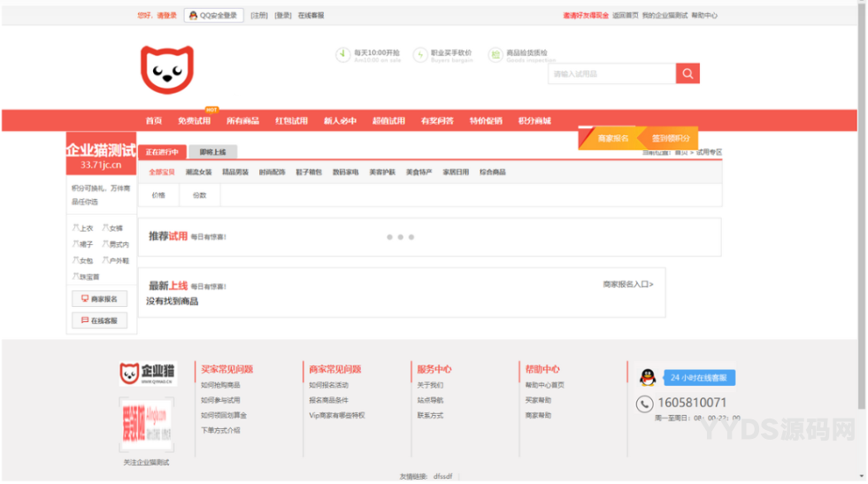Click the sidebar 在线客服 button
Screen dimensions: 868x484
pos(100,320)
